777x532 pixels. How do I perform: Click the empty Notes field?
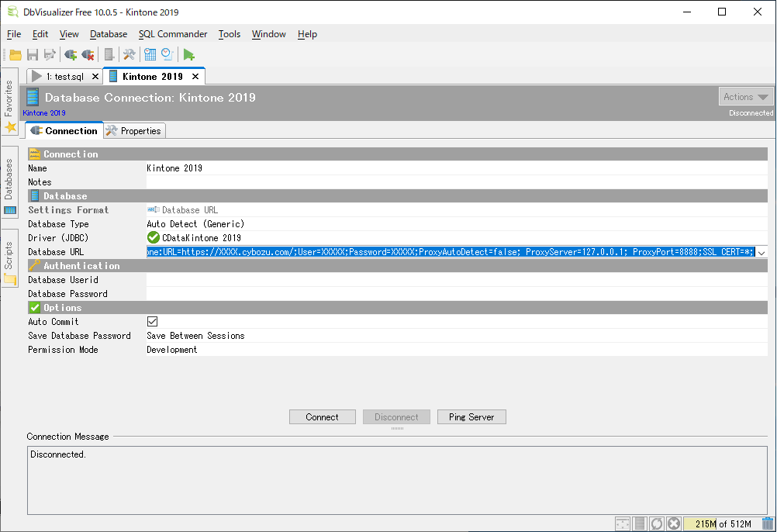click(x=457, y=181)
